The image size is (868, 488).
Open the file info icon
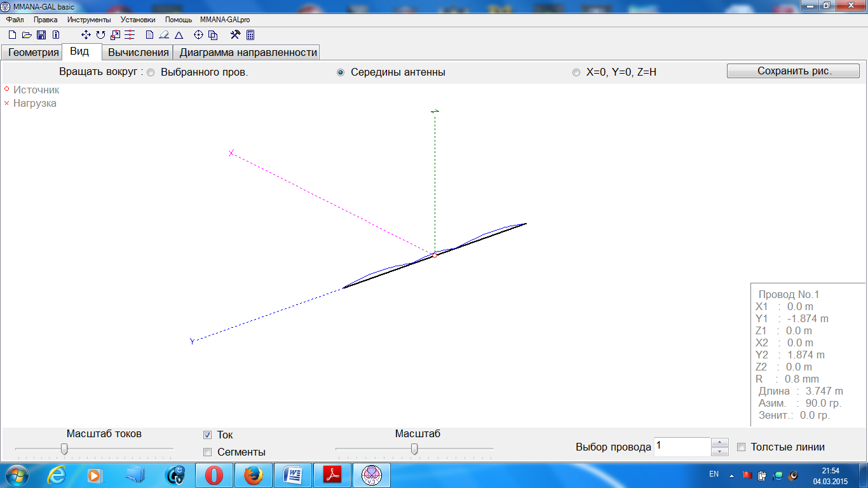pos(56,35)
